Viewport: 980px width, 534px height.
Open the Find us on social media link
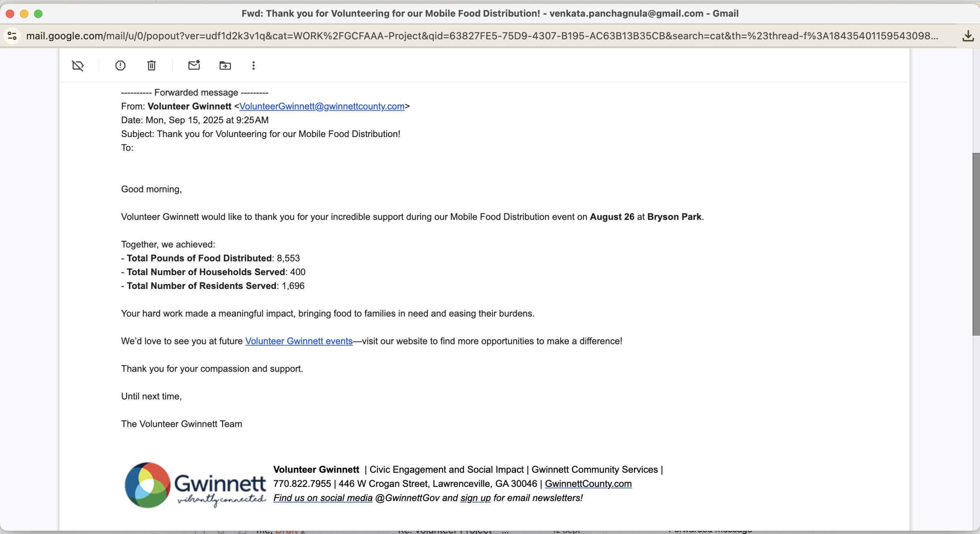point(323,498)
